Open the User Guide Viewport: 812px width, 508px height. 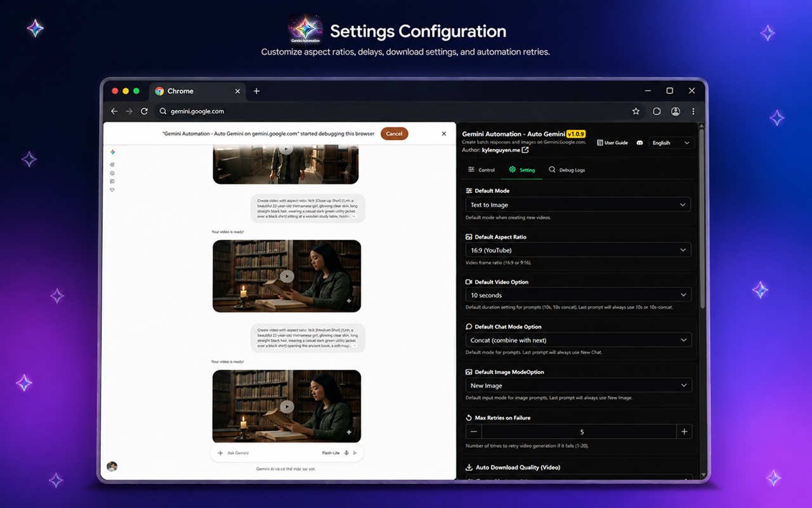[x=613, y=143]
